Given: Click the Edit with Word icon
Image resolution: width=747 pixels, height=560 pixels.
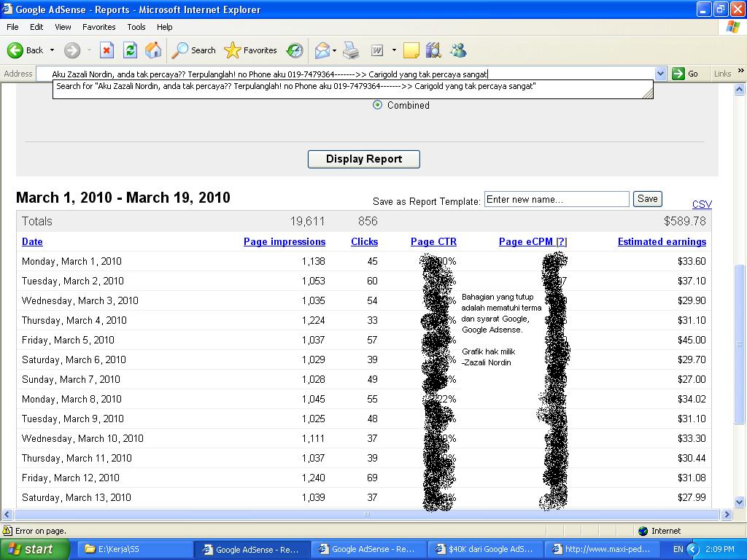Looking at the screenshot, I should [377, 50].
